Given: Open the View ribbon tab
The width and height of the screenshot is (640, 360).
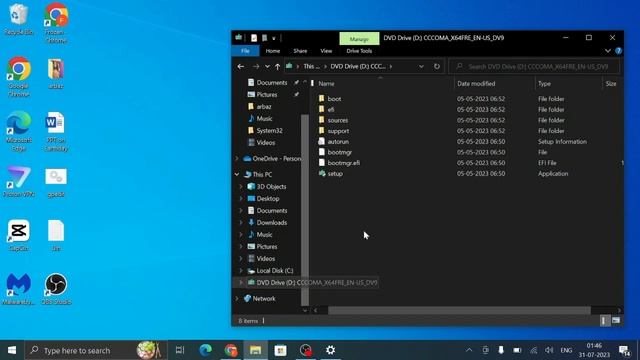Looking at the screenshot, I should pyautogui.click(x=326, y=51).
